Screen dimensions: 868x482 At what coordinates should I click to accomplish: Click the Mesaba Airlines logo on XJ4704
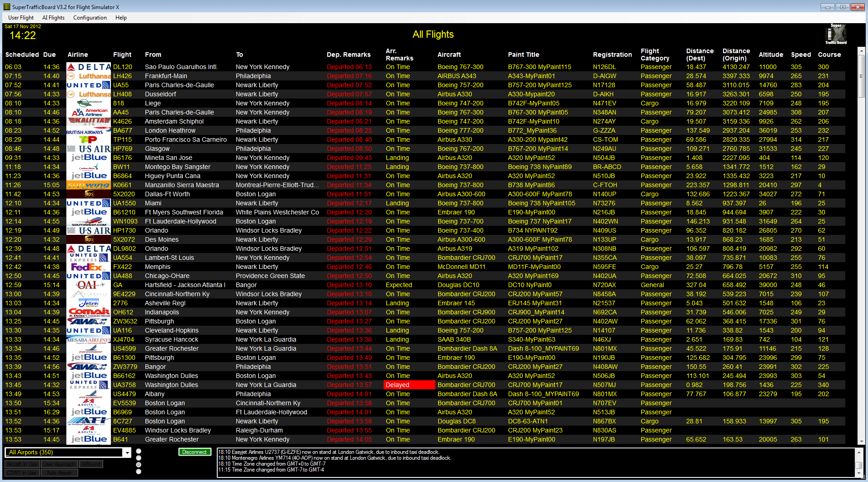tap(89, 339)
